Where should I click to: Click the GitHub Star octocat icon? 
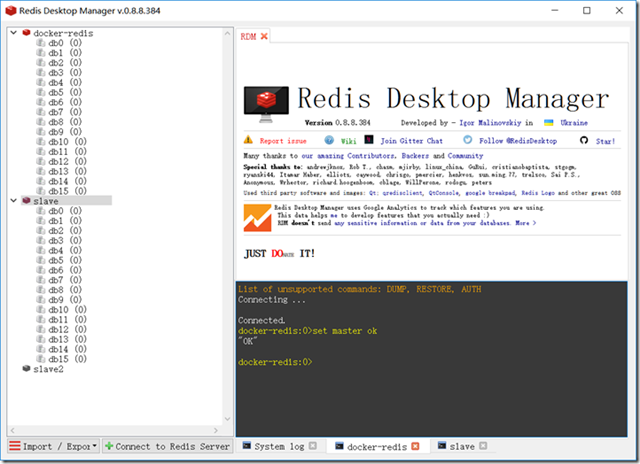pos(584,140)
